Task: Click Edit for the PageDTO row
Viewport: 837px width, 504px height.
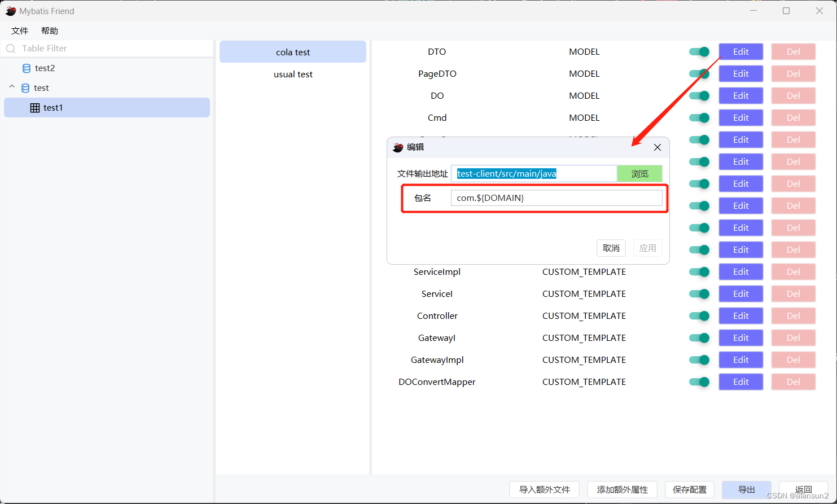Action: click(x=741, y=74)
